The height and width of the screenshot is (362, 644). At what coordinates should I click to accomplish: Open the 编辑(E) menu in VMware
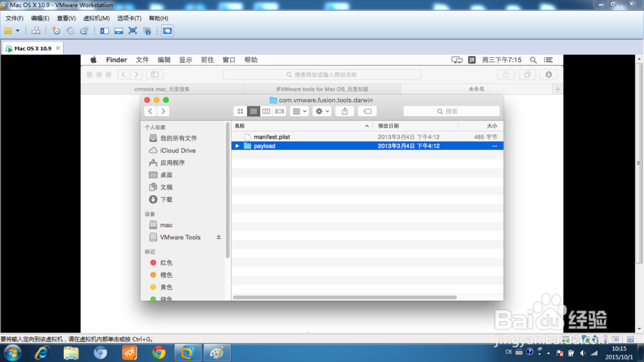[x=40, y=18]
